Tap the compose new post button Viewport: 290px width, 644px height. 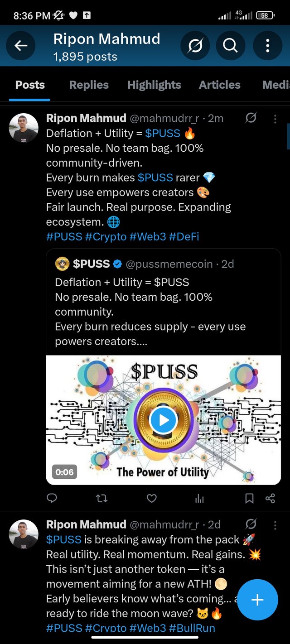(x=257, y=600)
